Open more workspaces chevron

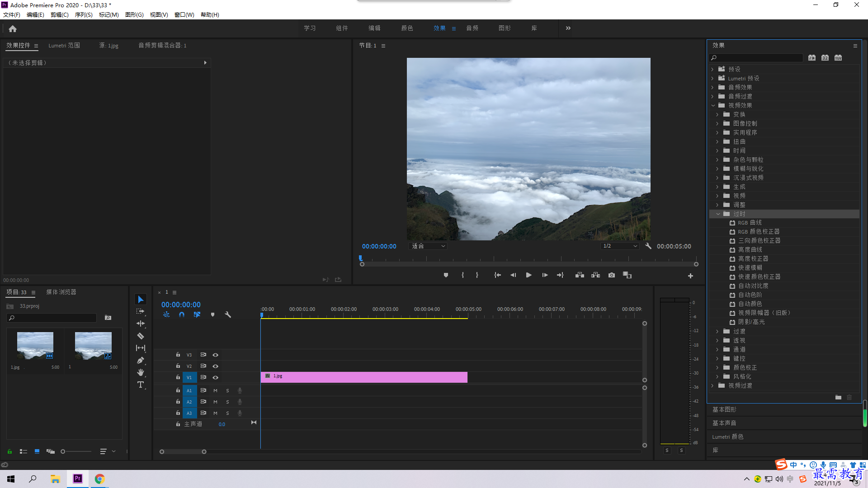(x=568, y=28)
